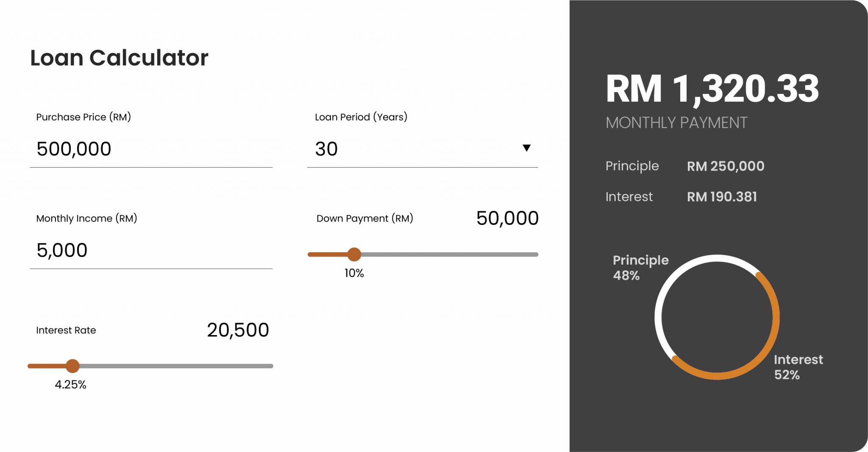This screenshot has width=868, height=452.
Task: Click the Purchase Price input field
Action: coord(151,149)
